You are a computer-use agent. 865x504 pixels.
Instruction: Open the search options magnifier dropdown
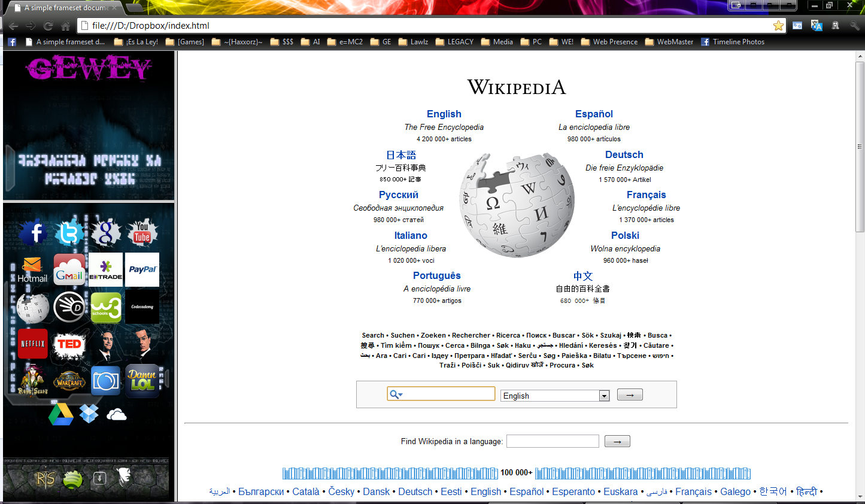tap(396, 394)
